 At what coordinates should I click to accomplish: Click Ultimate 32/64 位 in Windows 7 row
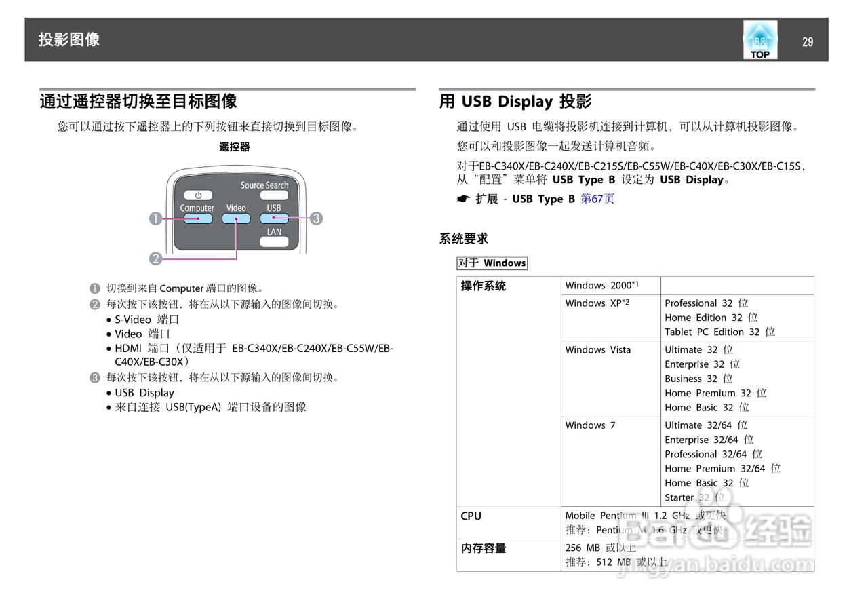tap(706, 425)
